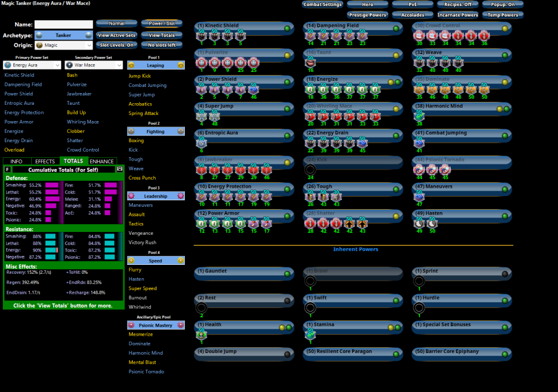The image size is (558, 392).
Task: Toggle the Kinetic Shield power indicator
Action: (287, 28)
